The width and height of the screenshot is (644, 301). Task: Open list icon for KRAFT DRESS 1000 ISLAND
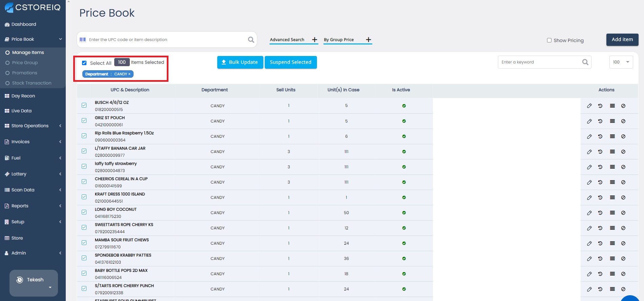tap(612, 197)
